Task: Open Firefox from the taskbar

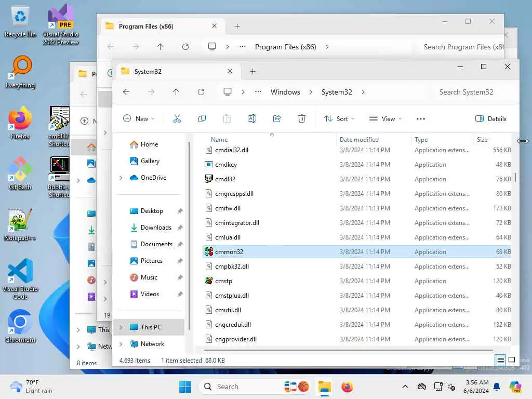Action: coord(347,387)
